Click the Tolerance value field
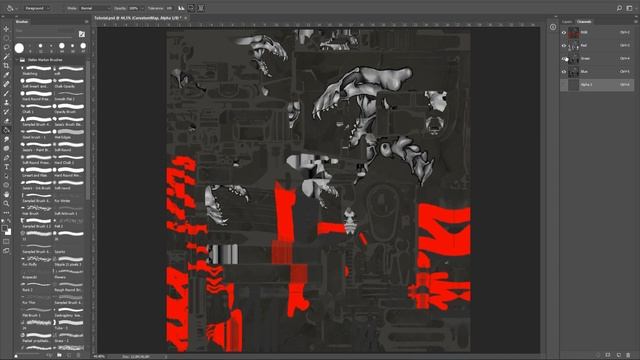This screenshot has height=360, width=640. [x=169, y=8]
